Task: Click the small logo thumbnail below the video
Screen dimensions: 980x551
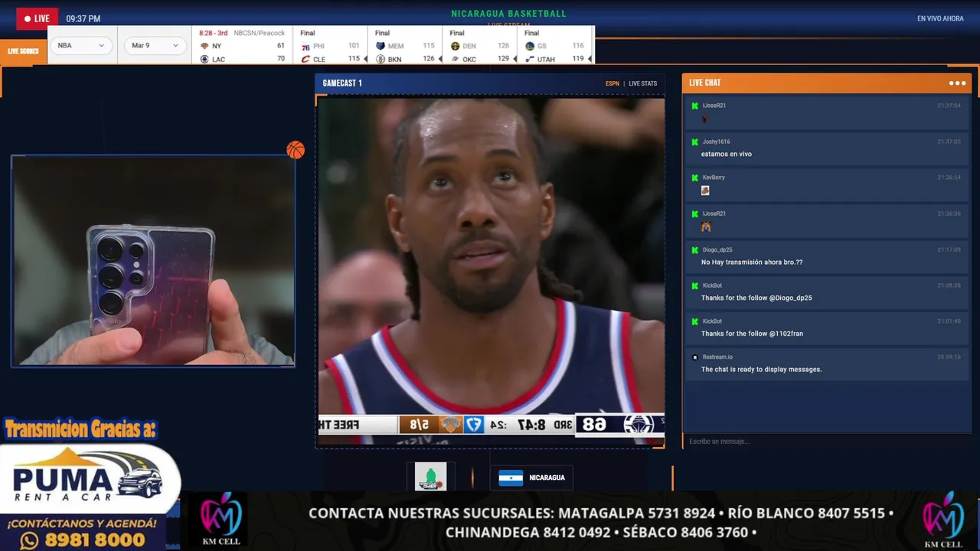Action: [x=430, y=477]
